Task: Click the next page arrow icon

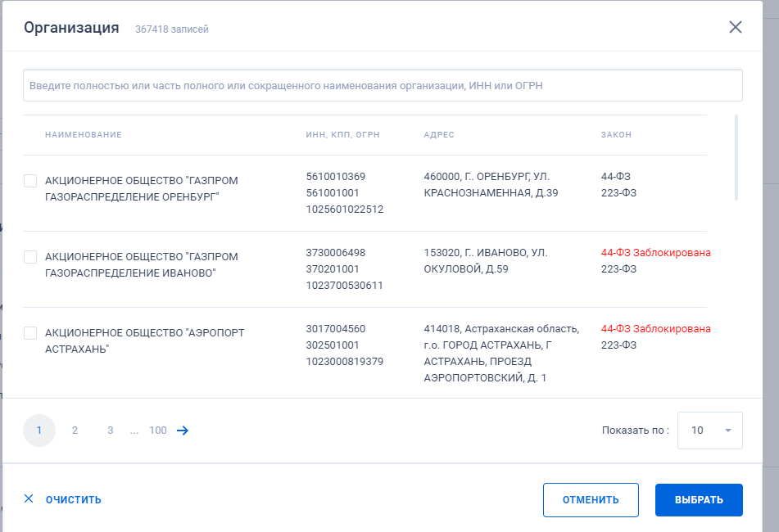Action: 183,431
